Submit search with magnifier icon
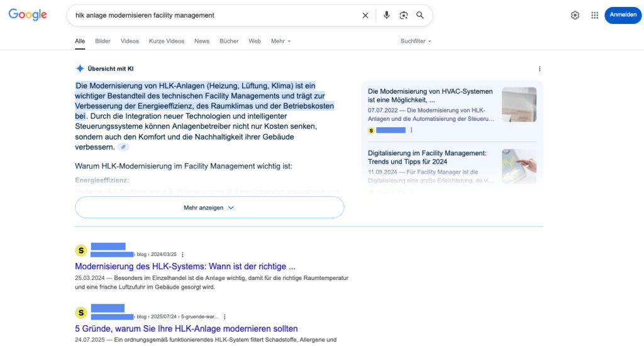Viewport: 644px width, 346px height. (419, 15)
